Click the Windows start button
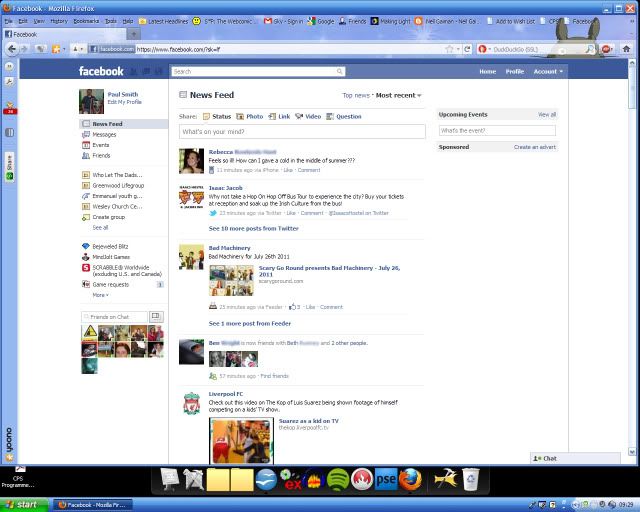Viewport: 640px width, 512px height. [x=24, y=505]
